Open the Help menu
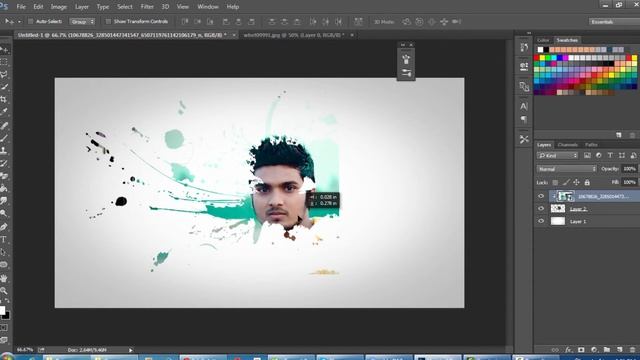 [233, 7]
